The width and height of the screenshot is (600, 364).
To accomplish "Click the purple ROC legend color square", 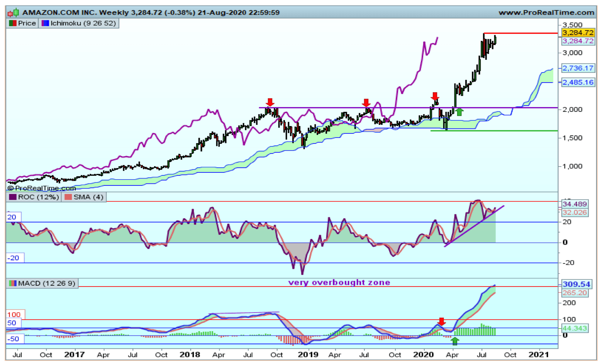I will [13, 197].
